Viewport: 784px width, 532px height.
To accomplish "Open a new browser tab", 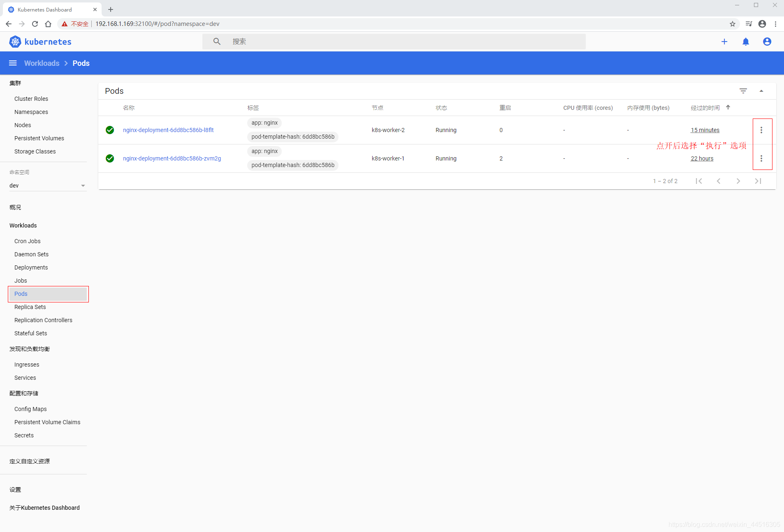I will tap(111, 9).
